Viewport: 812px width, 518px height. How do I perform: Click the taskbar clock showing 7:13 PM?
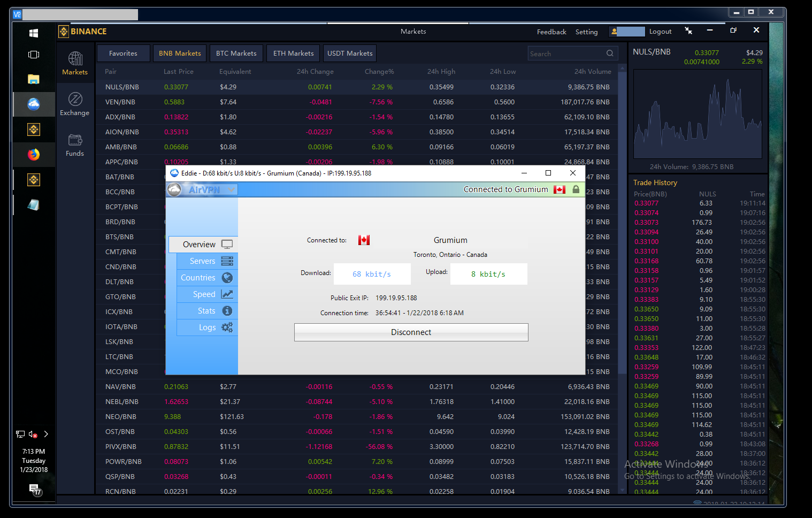click(34, 460)
